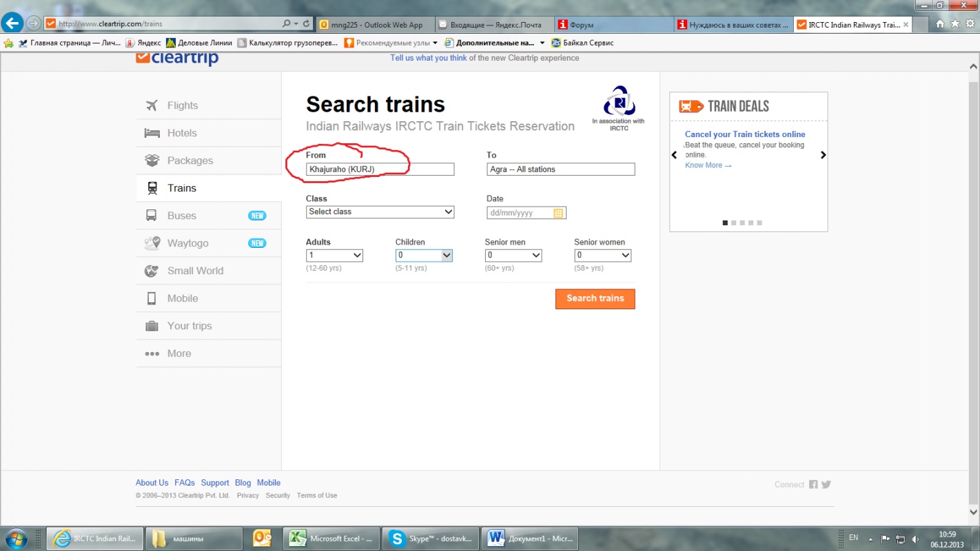Open the Adults count dropdown

[x=334, y=256]
